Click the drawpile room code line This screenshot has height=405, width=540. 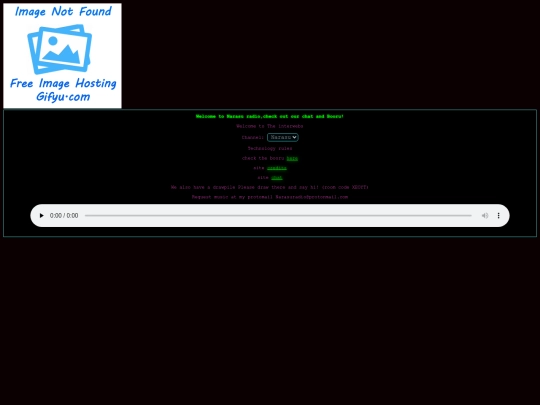pyautogui.click(x=270, y=187)
